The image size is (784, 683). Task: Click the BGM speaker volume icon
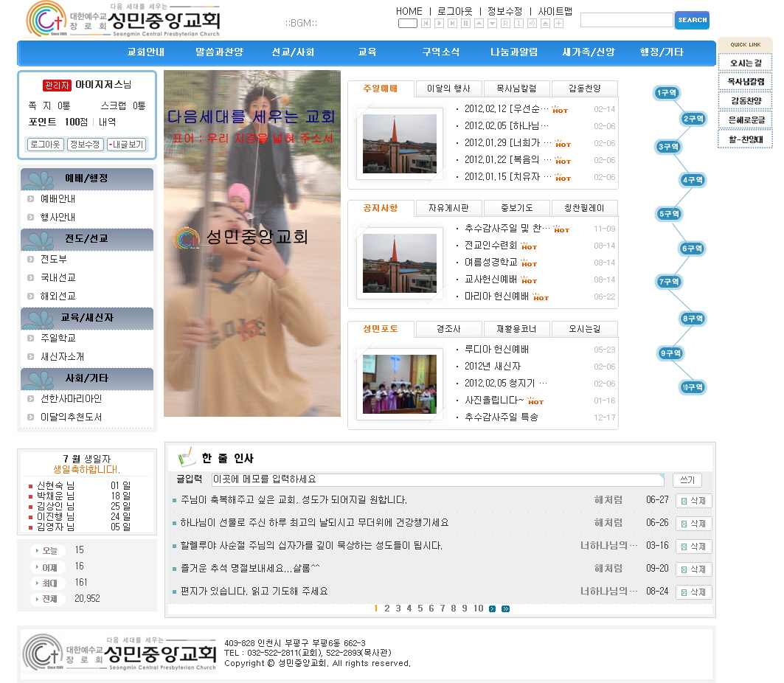pyautogui.click(x=532, y=24)
